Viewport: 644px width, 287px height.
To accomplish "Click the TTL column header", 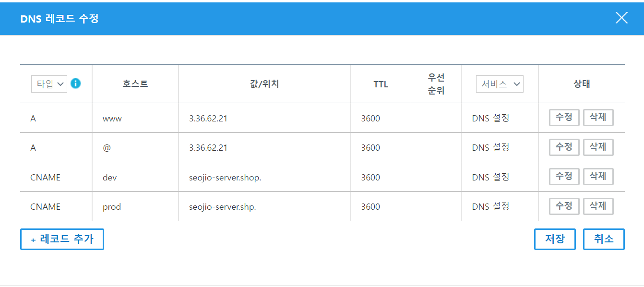I will pyautogui.click(x=381, y=84).
